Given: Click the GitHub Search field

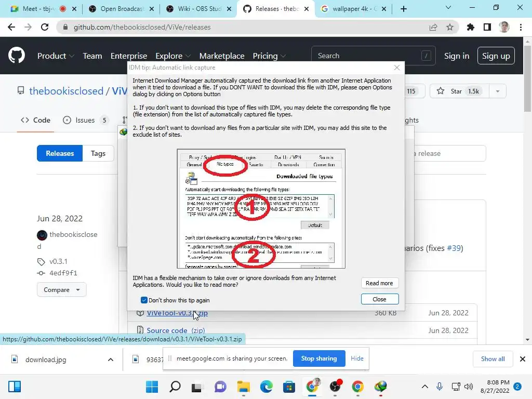Looking at the screenshot, I should (x=373, y=56).
